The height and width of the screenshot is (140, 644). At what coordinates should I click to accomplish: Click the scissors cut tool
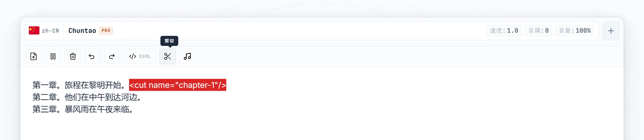coord(168,56)
